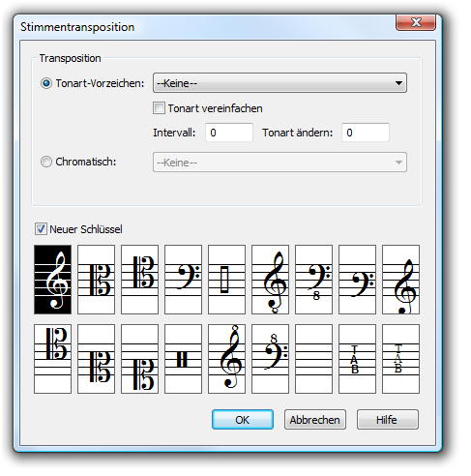Choose the alto C clef icon
Image resolution: width=471 pixels, height=476 pixels.
(96, 280)
